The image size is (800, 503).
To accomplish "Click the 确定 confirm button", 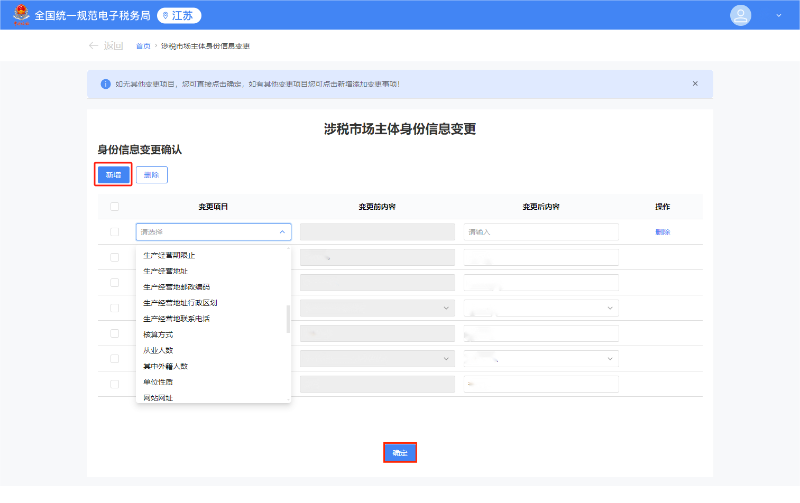I will [x=400, y=452].
